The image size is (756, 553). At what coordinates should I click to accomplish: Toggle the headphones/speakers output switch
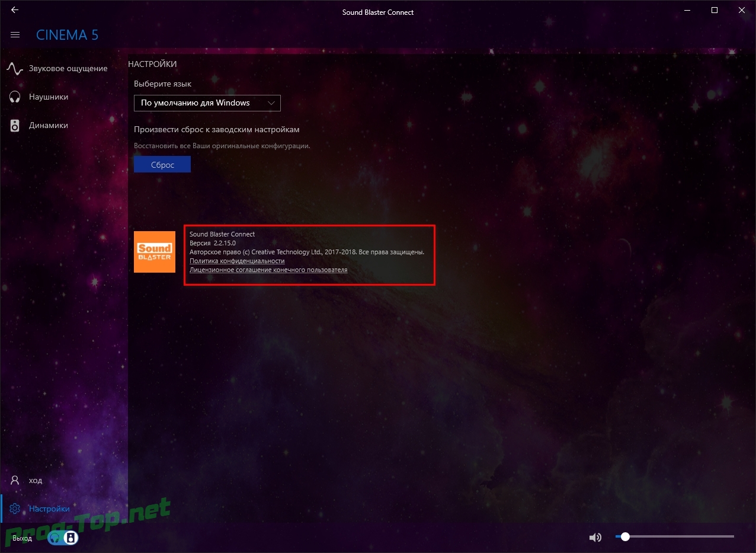[63, 538]
